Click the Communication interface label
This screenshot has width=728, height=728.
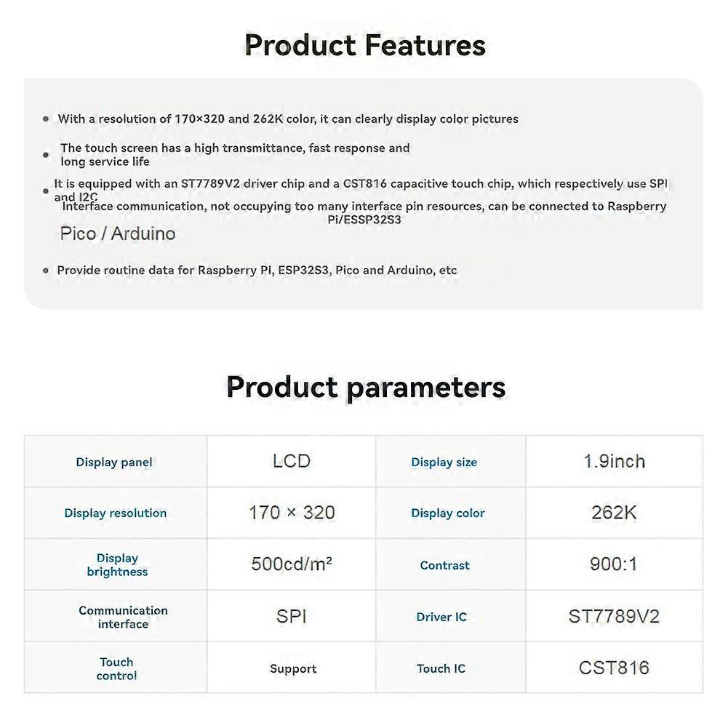click(123, 617)
